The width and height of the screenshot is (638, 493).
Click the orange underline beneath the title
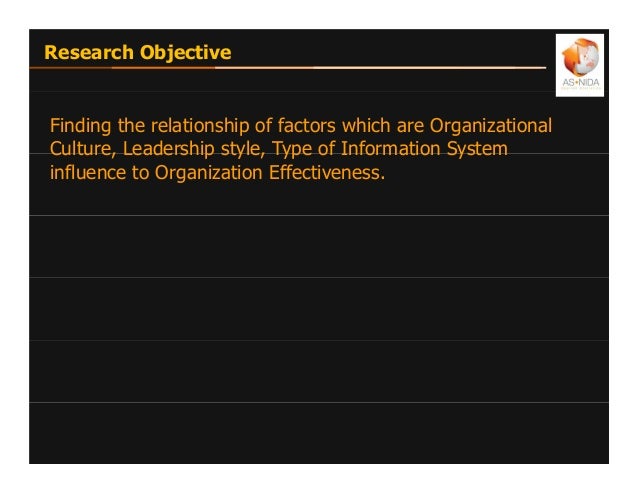pos(300,68)
